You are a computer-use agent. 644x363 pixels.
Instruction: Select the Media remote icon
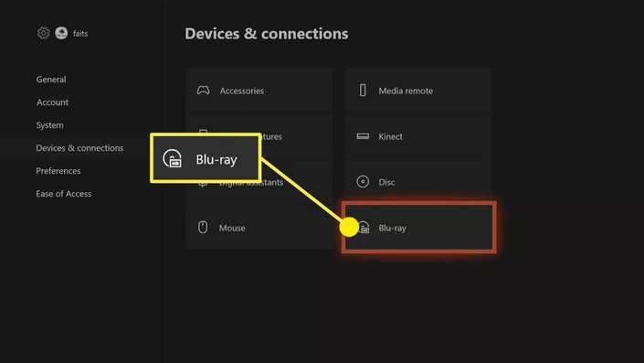click(363, 91)
